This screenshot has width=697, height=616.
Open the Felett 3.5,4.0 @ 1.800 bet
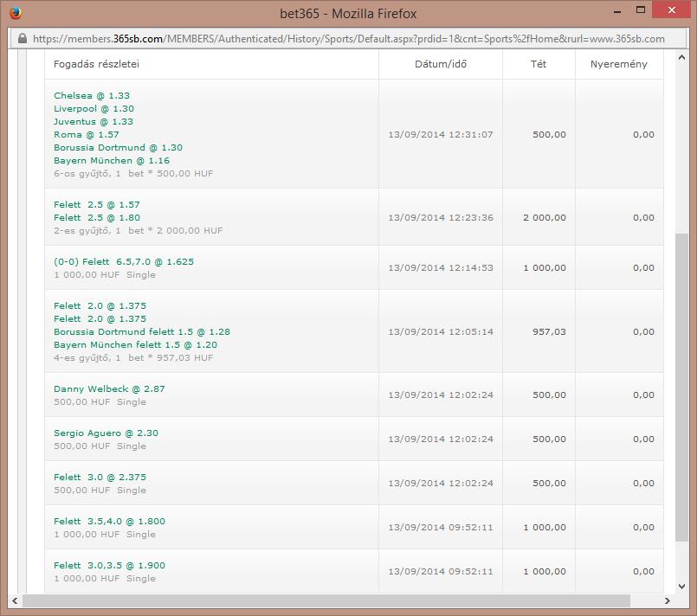[x=109, y=521]
